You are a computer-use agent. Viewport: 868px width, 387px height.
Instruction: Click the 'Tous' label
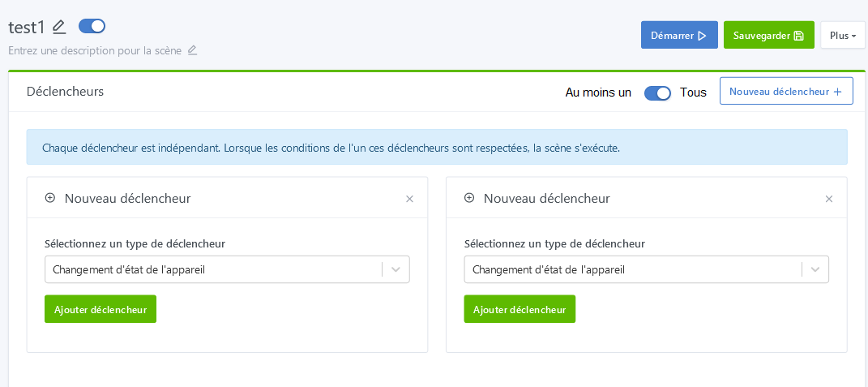tap(693, 92)
